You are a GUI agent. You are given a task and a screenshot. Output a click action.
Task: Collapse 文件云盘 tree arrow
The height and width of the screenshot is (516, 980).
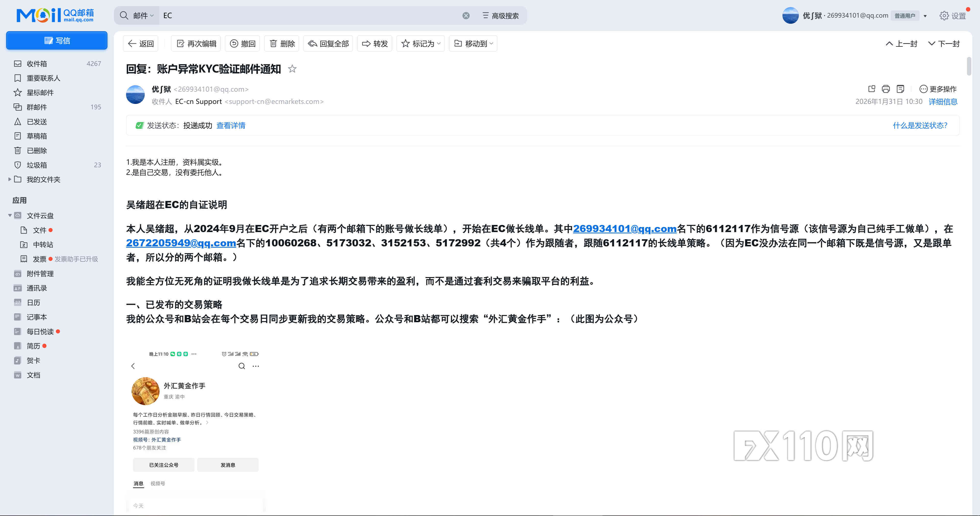(9, 215)
